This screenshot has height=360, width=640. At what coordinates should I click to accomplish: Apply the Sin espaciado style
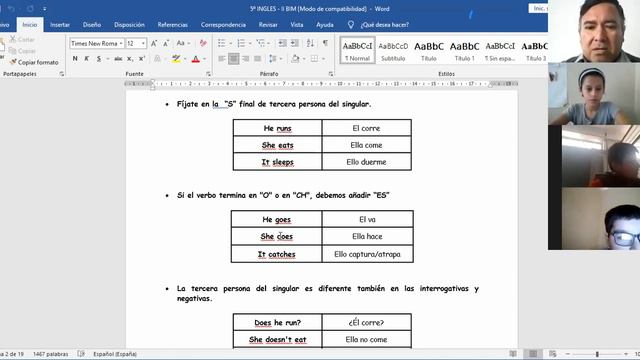pyautogui.click(x=500, y=51)
